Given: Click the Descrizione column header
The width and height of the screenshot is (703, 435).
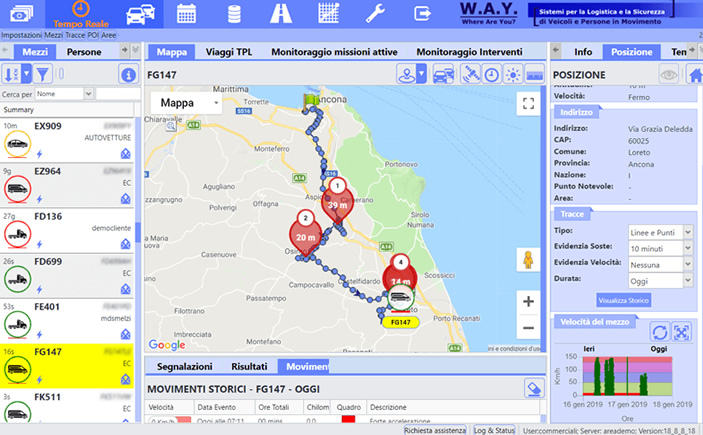Looking at the screenshot, I should (453, 407).
